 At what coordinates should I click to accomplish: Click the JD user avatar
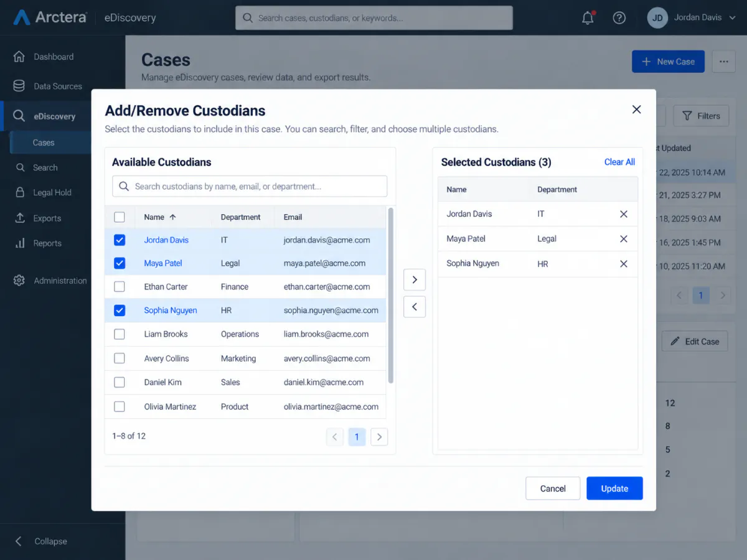tap(657, 17)
